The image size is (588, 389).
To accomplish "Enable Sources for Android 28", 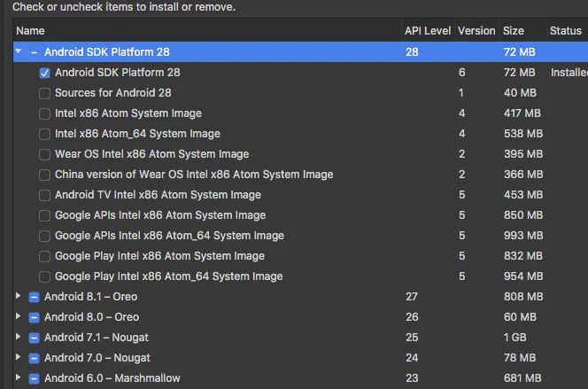I will 45,93.
